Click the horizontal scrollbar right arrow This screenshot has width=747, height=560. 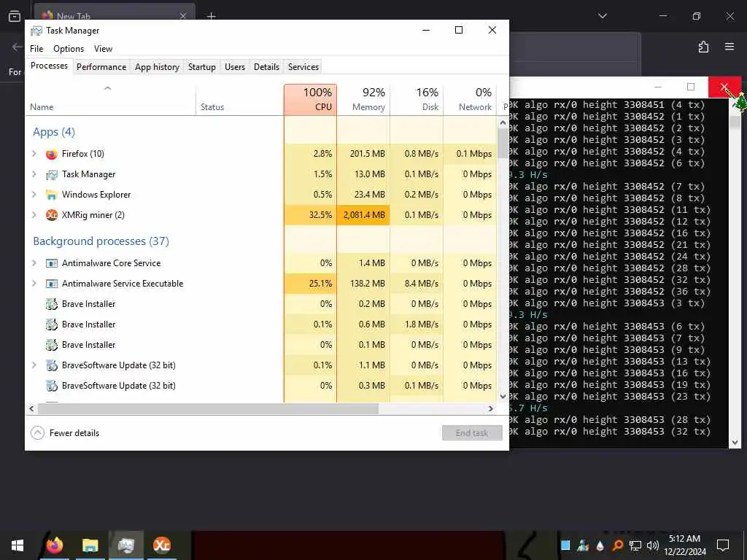tap(491, 408)
